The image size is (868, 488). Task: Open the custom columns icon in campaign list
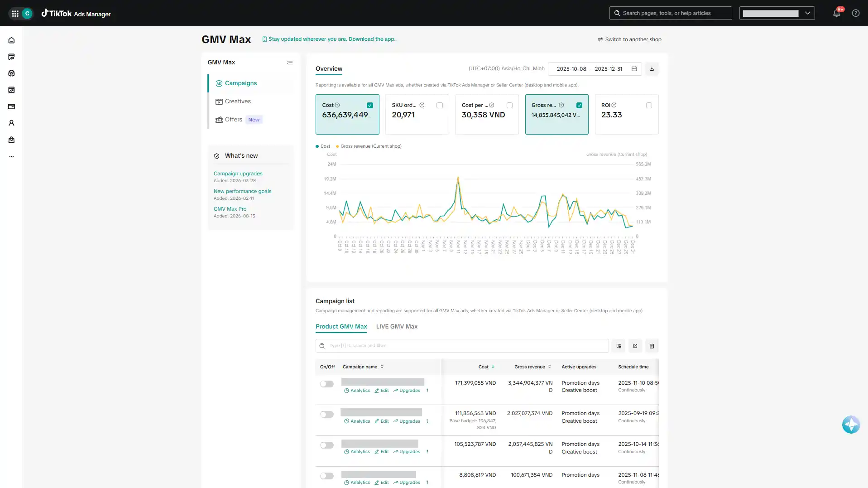(x=619, y=346)
